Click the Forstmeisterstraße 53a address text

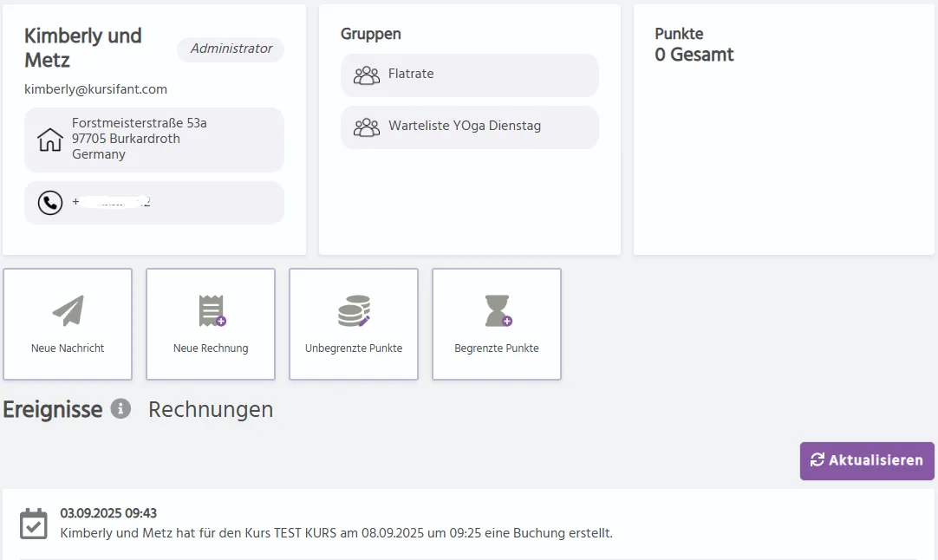(x=139, y=123)
